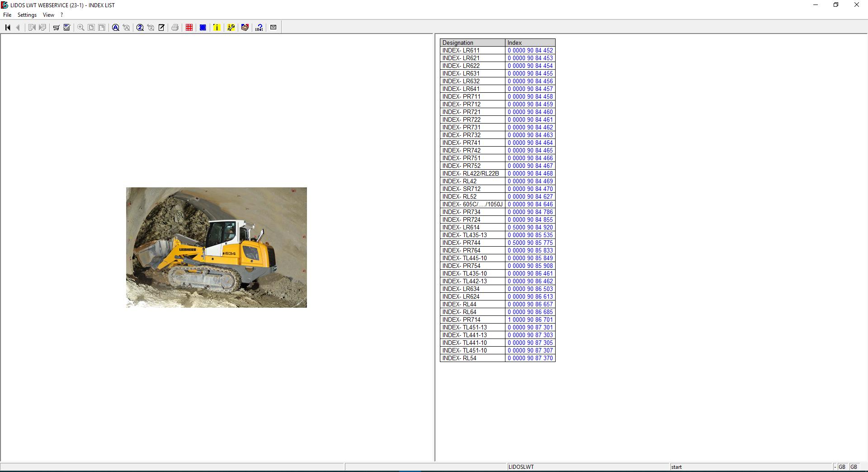Click the GB language indicator in status bar

pos(842,466)
